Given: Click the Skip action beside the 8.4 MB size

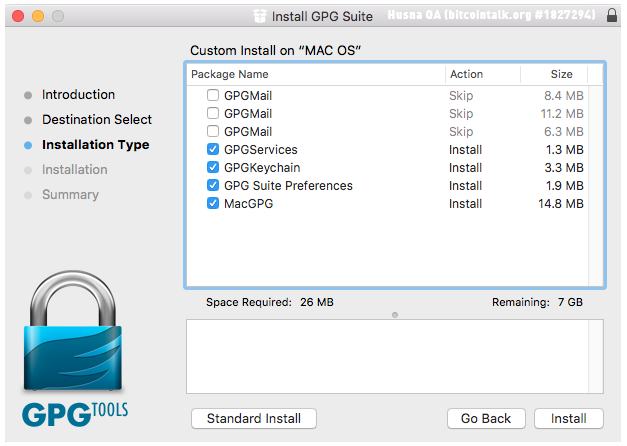Looking at the screenshot, I should click(x=461, y=96).
